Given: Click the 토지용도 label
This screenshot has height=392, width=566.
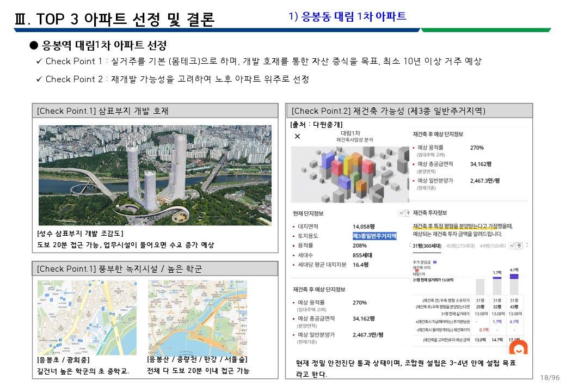Looking at the screenshot, I should click(308, 236).
